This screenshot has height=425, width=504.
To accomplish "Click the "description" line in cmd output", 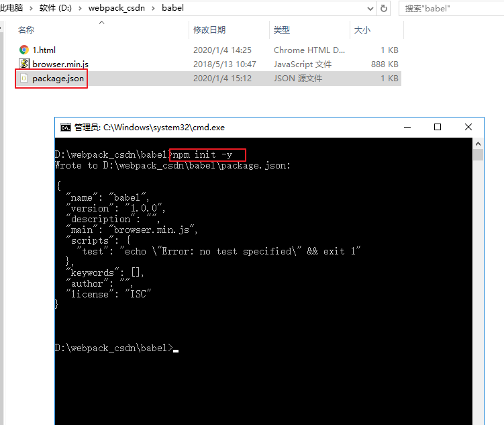I will pos(113,219).
